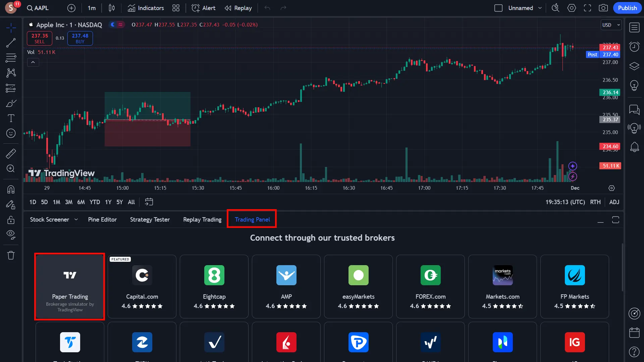
Task: Add symbol to compare with plus icon
Action: coord(71,8)
